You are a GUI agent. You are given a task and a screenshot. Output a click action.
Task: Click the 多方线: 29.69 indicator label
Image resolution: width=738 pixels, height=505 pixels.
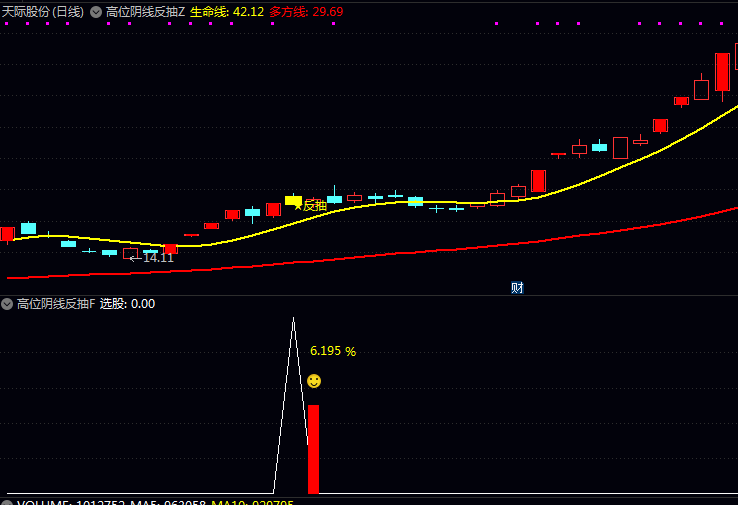tap(306, 12)
